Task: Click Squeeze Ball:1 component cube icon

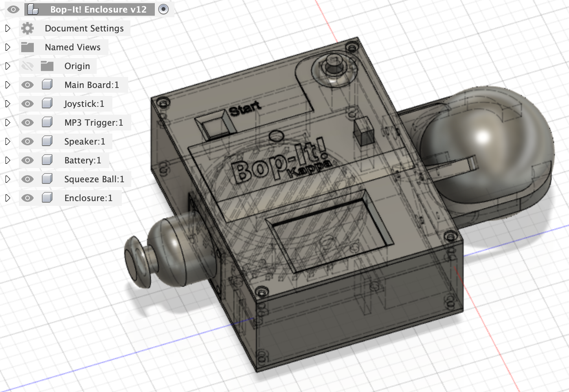Action: [47, 179]
